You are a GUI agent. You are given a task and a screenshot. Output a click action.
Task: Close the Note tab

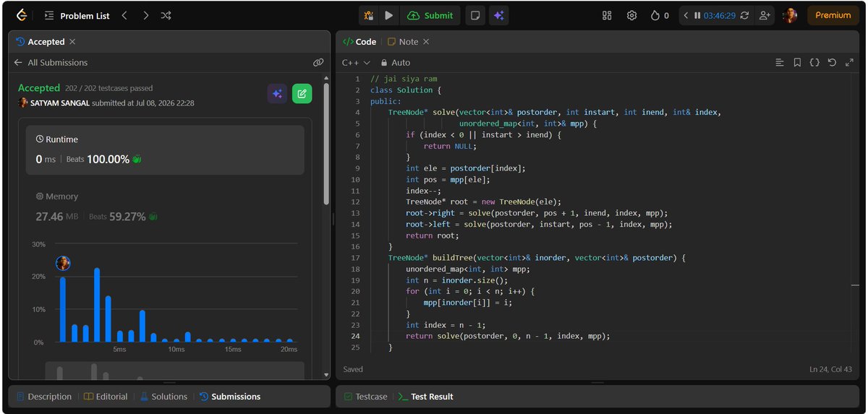pos(426,42)
